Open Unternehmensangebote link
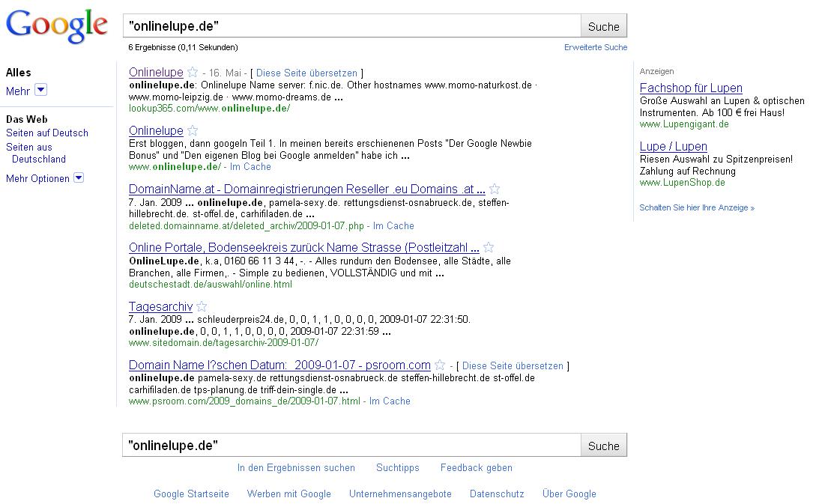 click(x=400, y=494)
